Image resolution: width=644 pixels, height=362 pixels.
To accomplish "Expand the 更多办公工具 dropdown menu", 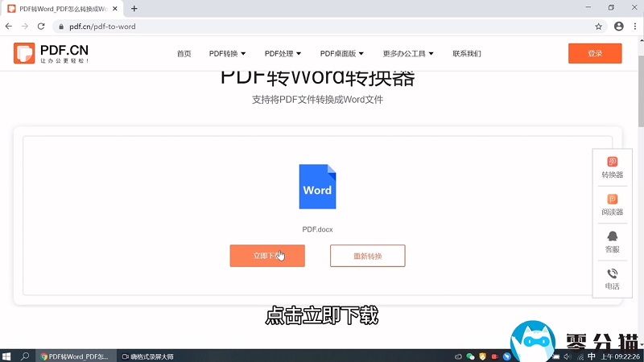I will (408, 54).
